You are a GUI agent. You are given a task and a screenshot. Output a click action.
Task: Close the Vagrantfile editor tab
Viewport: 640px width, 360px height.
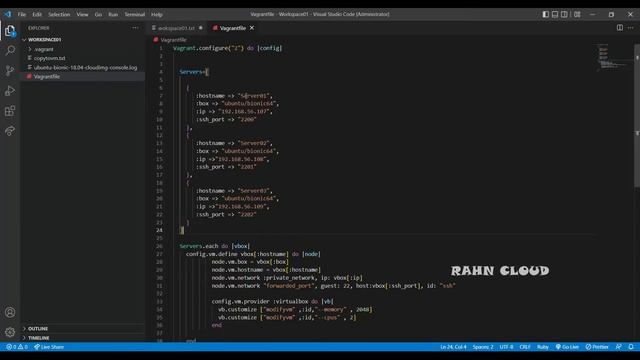(252, 28)
